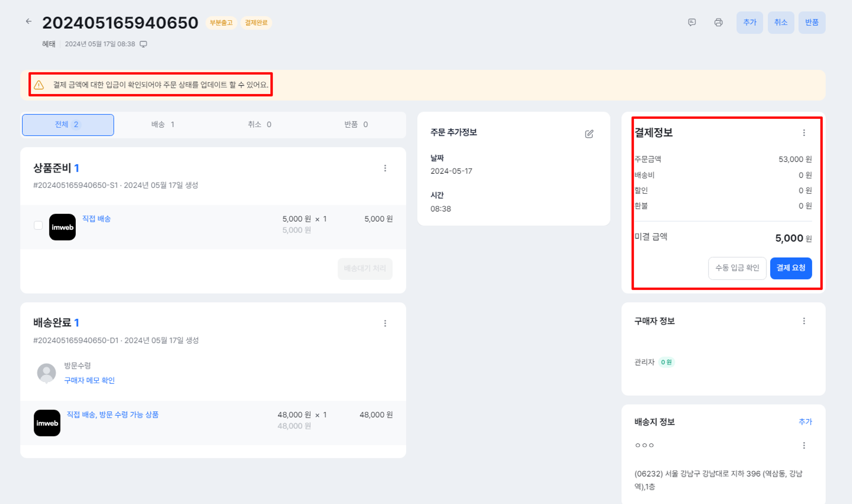Open 배송완료 section three-dot menu
This screenshot has width=852, height=504.
[x=385, y=323]
